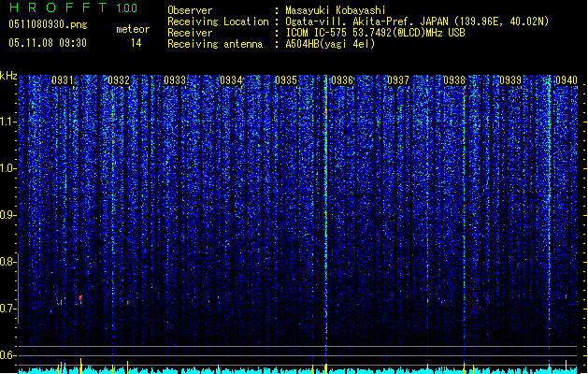
Task: Click the 1.0 frequency axis label
Action: pyautogui.click(x=8, y=168)
